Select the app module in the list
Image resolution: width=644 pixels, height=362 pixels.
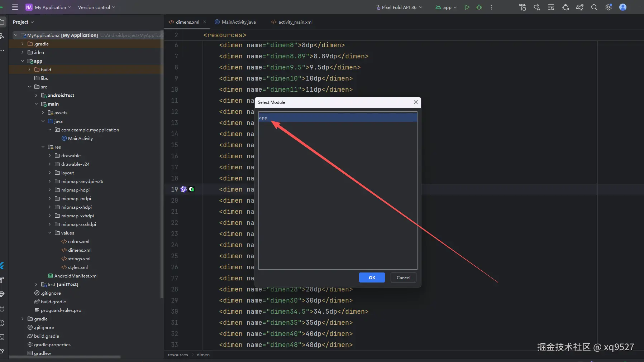click(338, 118)
